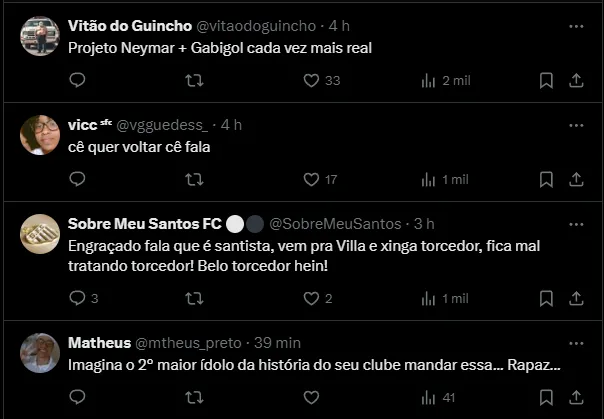
Task: Click Matheus's profile avatar
Action: point(39,352)
